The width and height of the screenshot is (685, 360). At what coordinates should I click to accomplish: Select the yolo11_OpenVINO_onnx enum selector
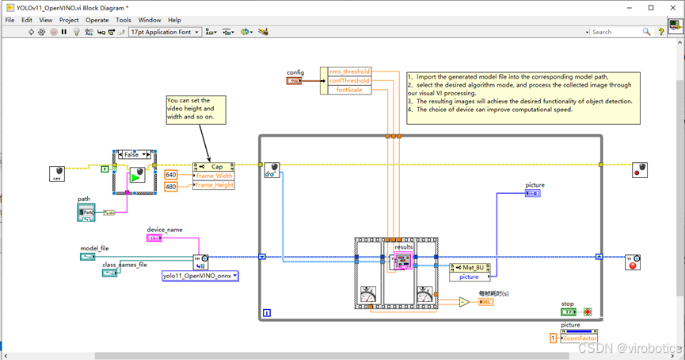[x=200, y=276]
